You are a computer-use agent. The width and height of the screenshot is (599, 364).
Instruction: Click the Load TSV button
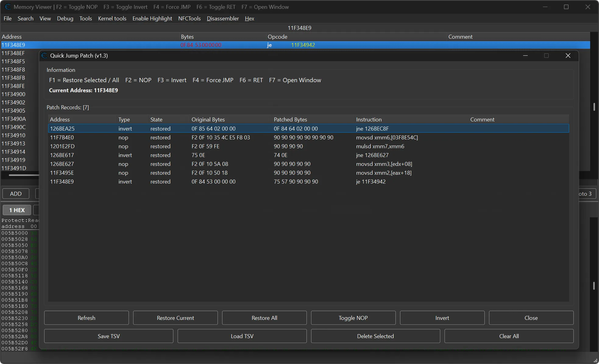click(242, 336)
